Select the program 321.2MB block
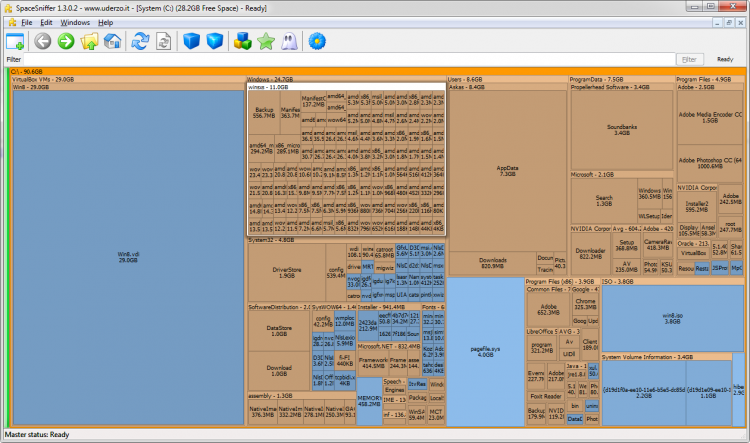The width and height of the screenshot is (750, 443). click(x=541, y=348)
